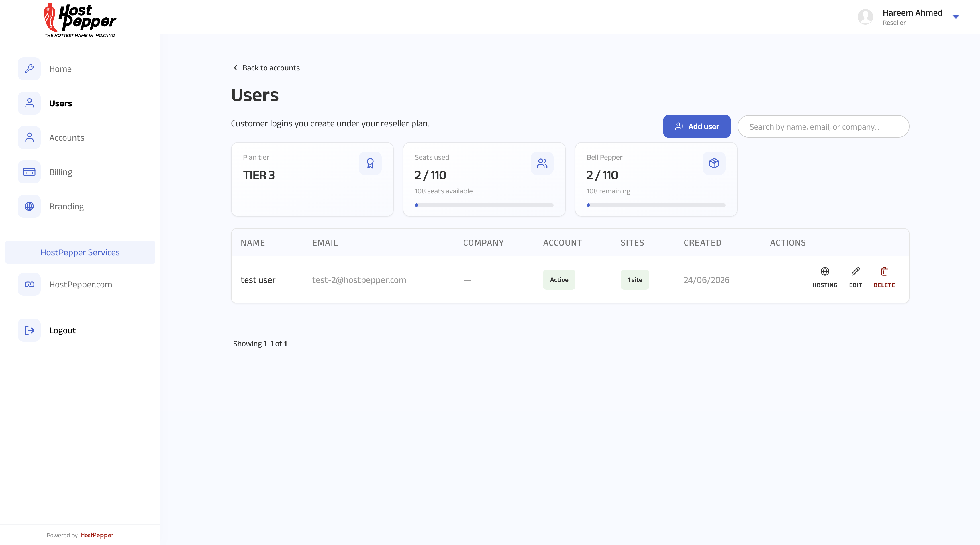The image size is (980, 545).
Task: Click the Home wrench icon in sidebar
Action: click(x=29, y=69)
